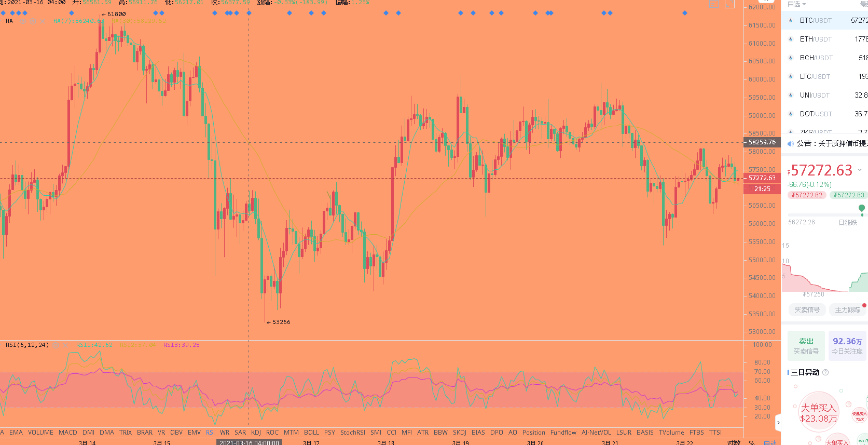Hide the MA indicator with its eye icon
The width and height of the screenshot is (868, 445).
[x=23, y=21]
